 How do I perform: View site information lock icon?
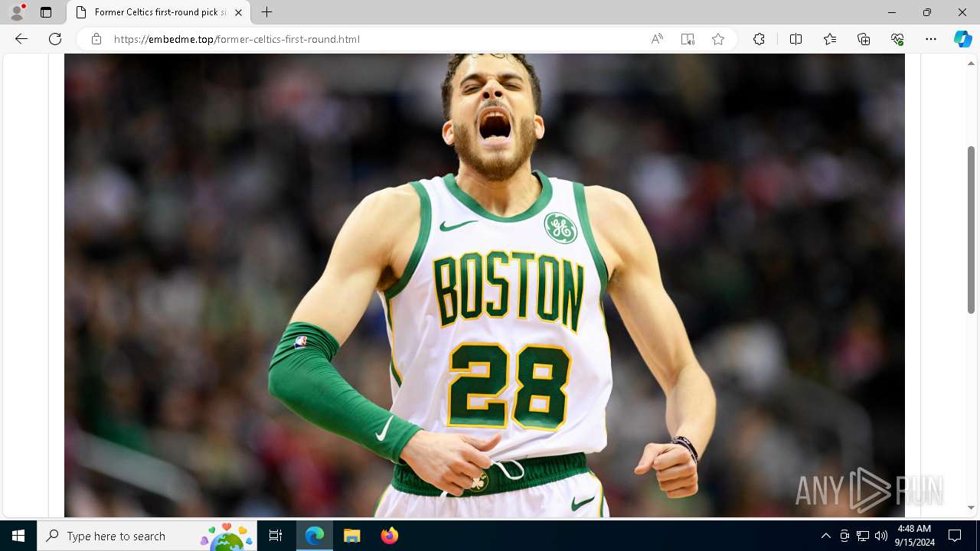(x=96, y=39)
